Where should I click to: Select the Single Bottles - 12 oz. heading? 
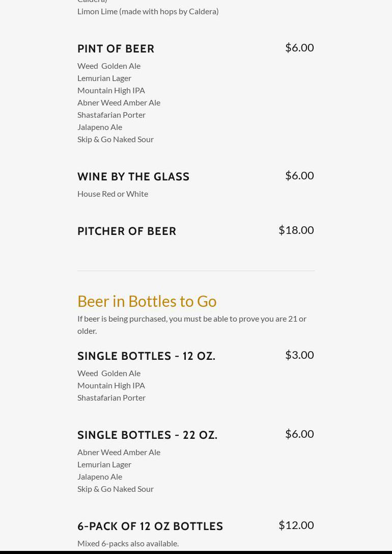(146, 356)
